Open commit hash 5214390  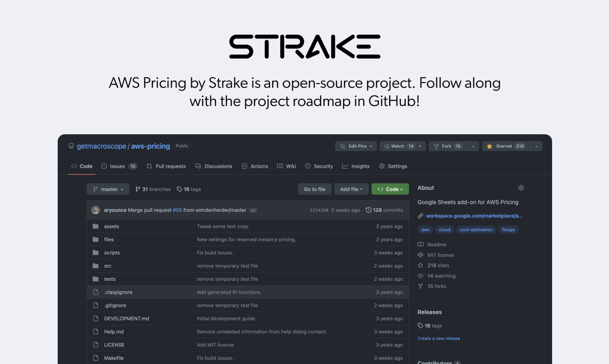[x=319, y=210]
